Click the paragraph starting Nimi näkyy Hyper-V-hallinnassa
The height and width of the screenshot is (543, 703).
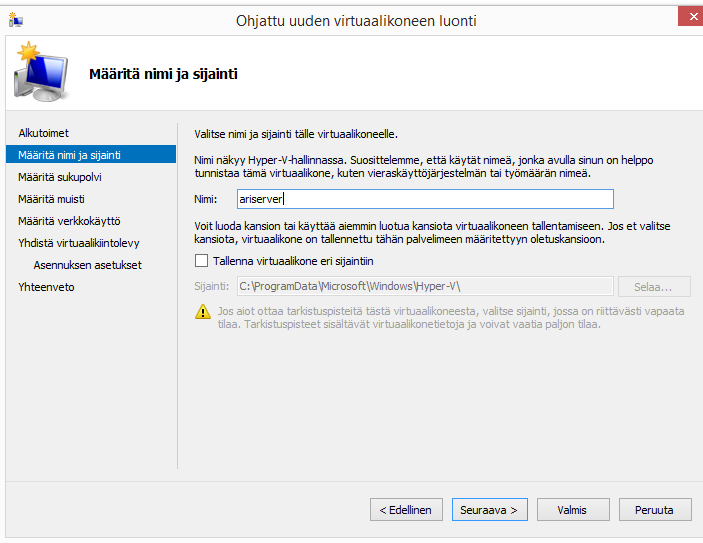423,166
